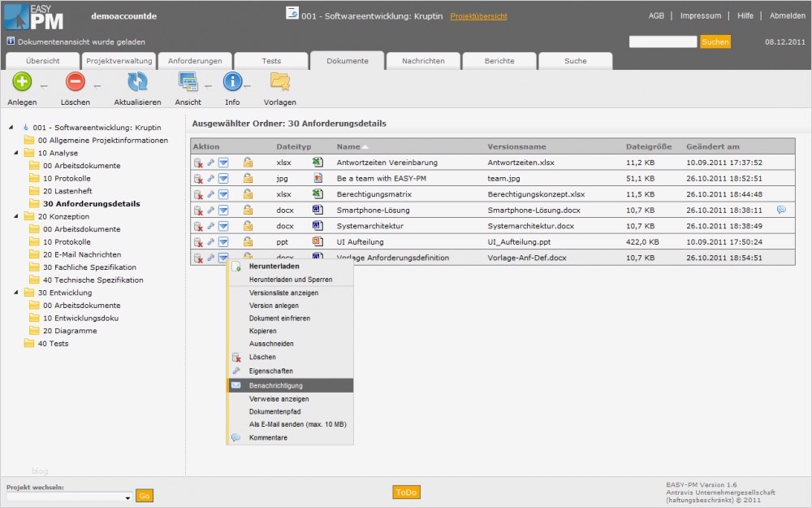The height and width of the screenshot is (508, 812).
Task: Collapse the 20 Konzeption tree node
Action: (x=16, y=216)
